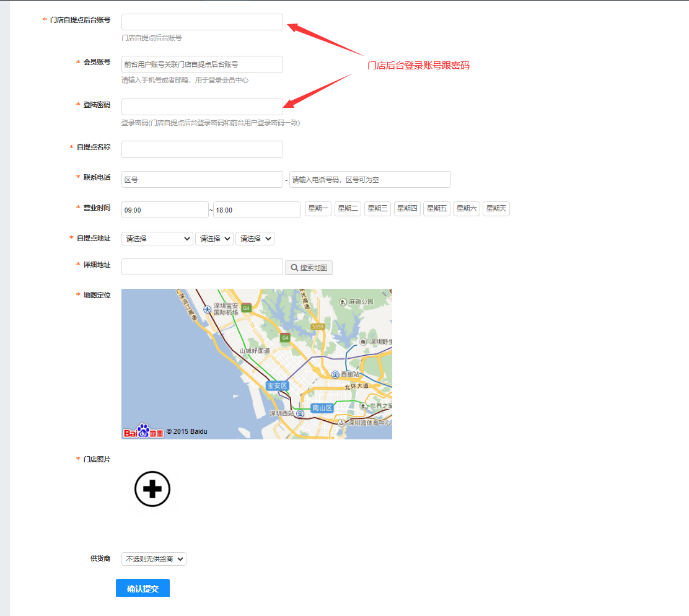Click the 宝安区 label on the map
The image size is (689, 616).
coord(278,385)
